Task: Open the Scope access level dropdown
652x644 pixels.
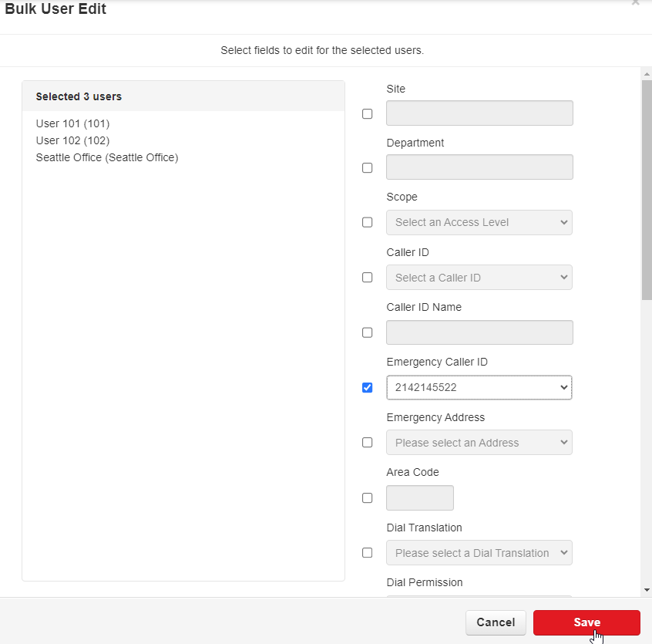Action: (x=479, y=222)
